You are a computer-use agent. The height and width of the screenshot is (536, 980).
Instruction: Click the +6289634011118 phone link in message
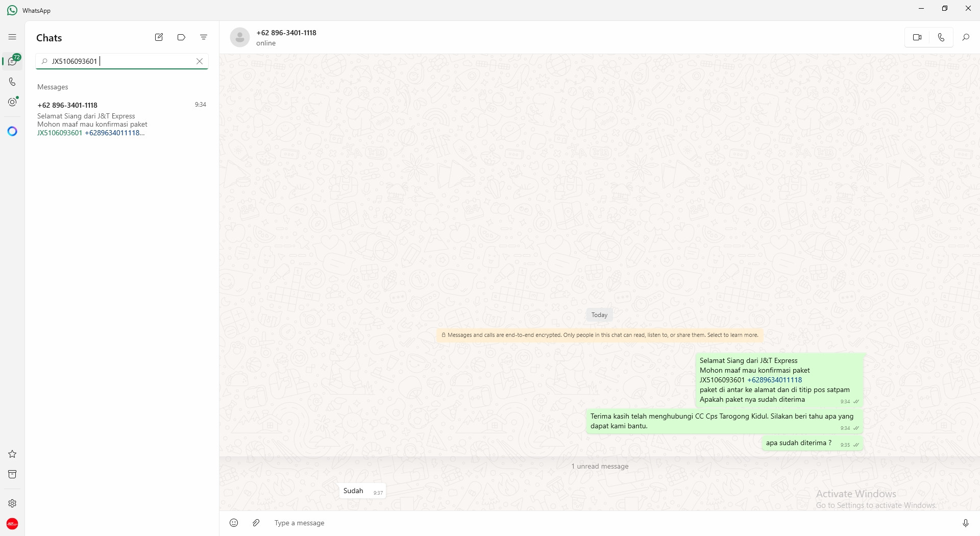pos(774,380)
